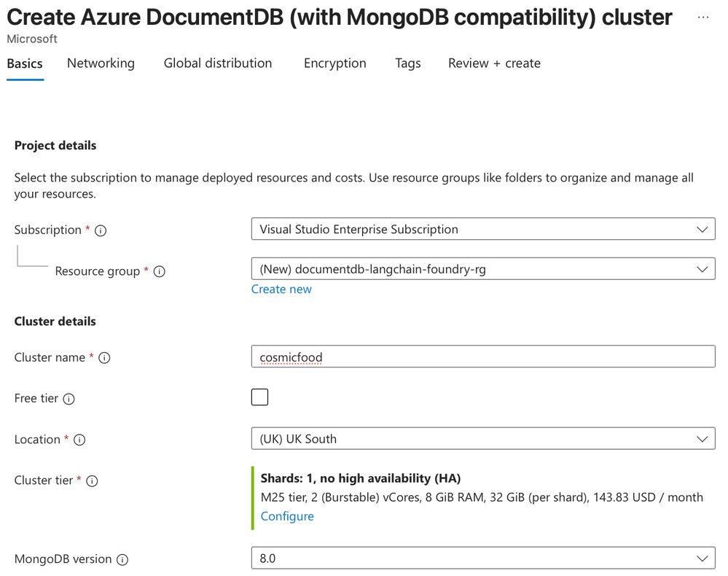Click the Resource group info icon
The image size is (728, 576).
point(160,271)
